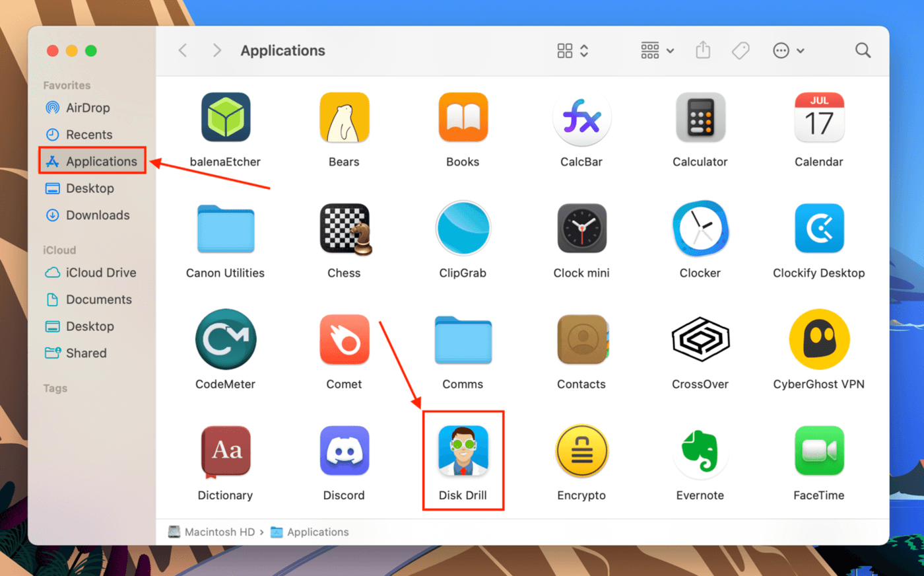Select the Evernote app icon
Screen dimensions: 924x576
[x=700, y=450]
